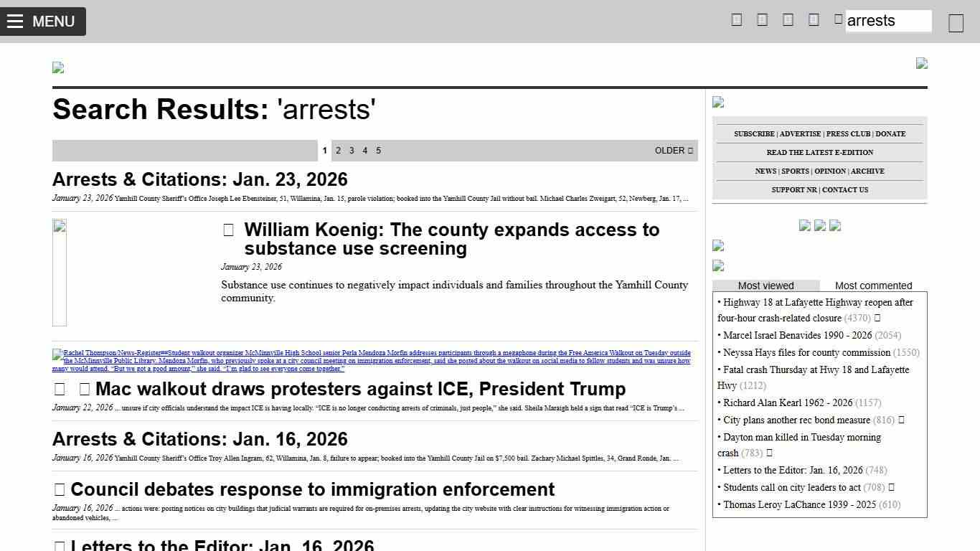Viewport: 980px width, 551px height.
Task: Go to results page 2
Action: point(338,151)
